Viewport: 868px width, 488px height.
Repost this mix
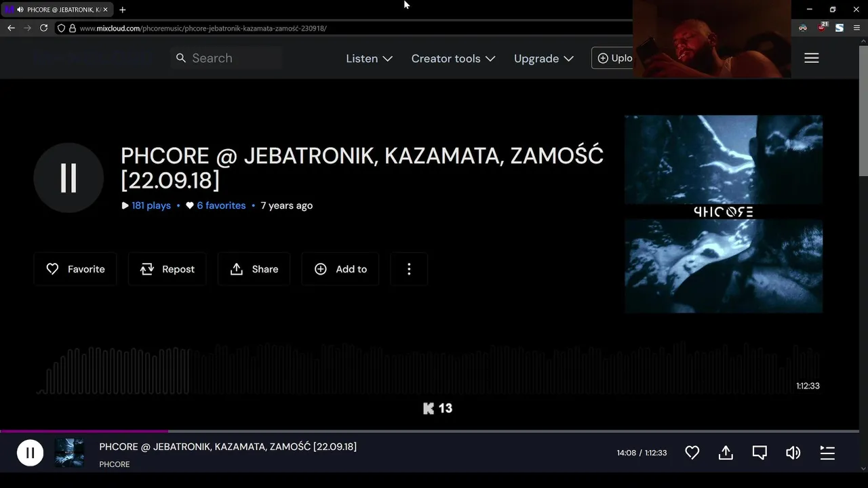click(167, 269)
